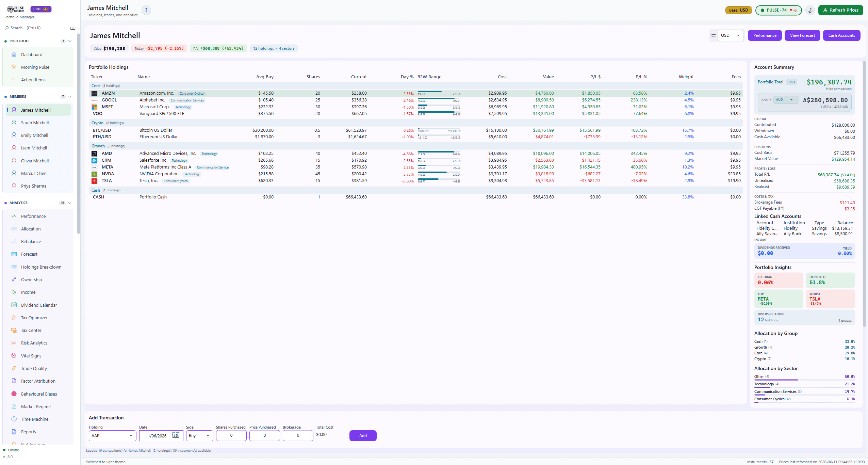The width and height of the screenshot is (868, 465).
Task: Open the calendar picker in Date field
Action: point(176,435)
